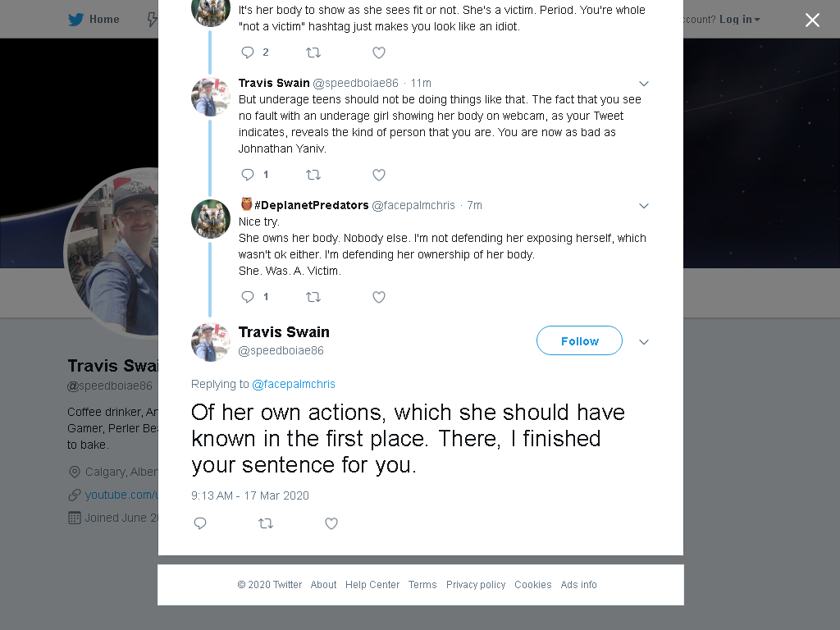Open the Ads info footer link
840x630 pixels.
[578, 584]
